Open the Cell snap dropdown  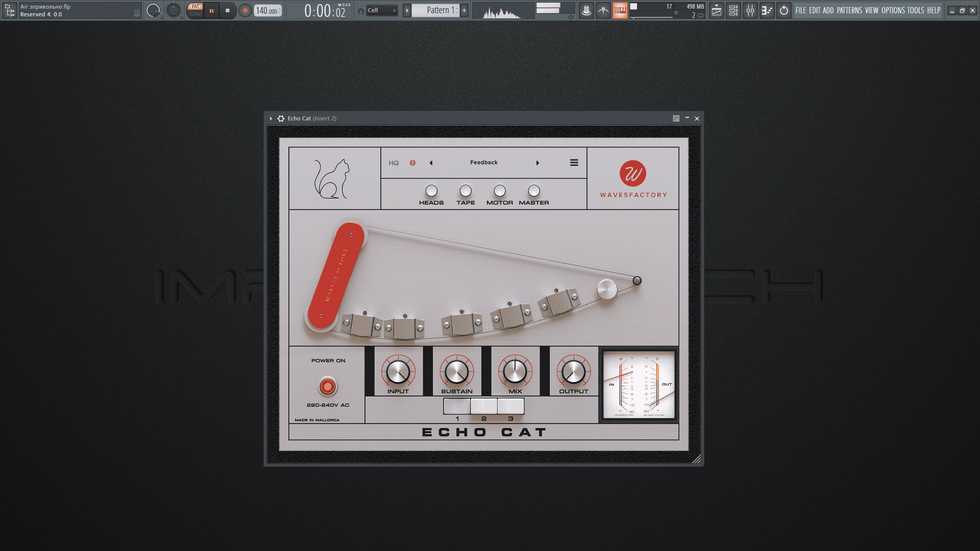[x=382, y=10]
